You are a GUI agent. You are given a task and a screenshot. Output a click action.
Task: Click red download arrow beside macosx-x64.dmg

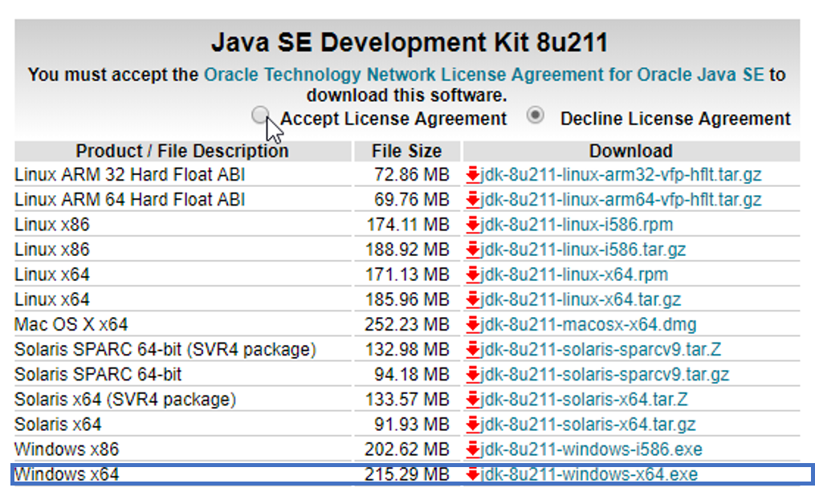[473, 324]
